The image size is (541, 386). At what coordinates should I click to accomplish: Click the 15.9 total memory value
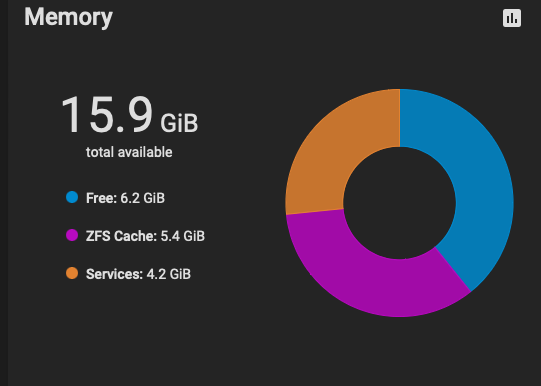tap(107, 115)
